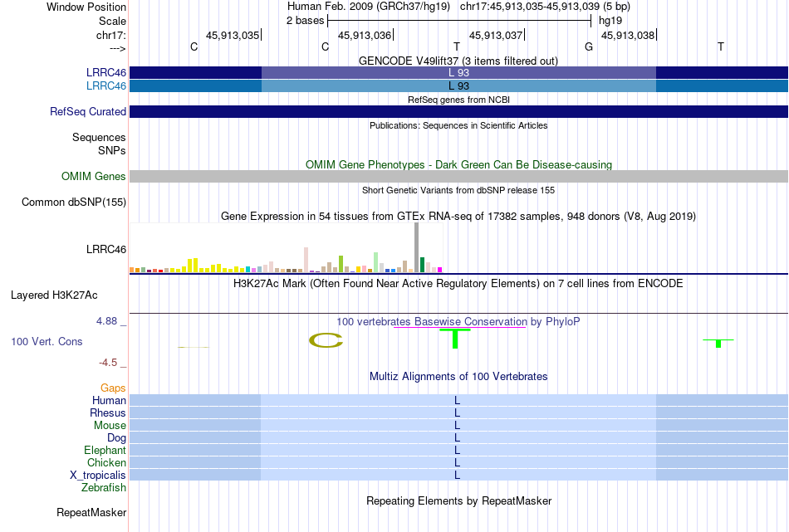Click Publications Sequences in Scientific Articles title

pyautogui.click(x=458, y=125)
